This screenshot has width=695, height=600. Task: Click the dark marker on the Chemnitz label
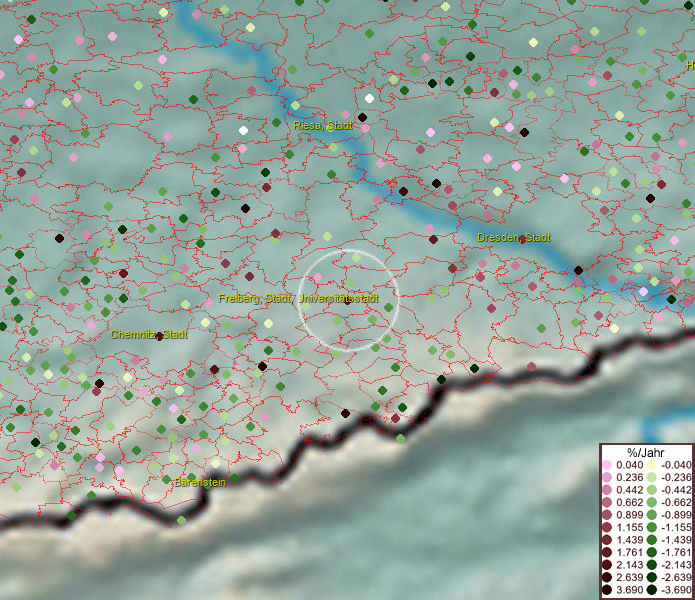click(160, 336)
